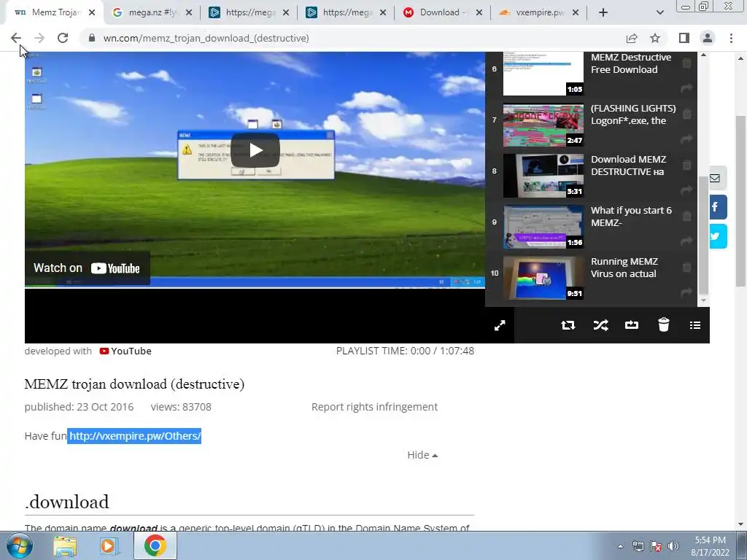Open playlist item MEMZ Destructive Free Download
This screenshot has width=747, height=560.
631,63
